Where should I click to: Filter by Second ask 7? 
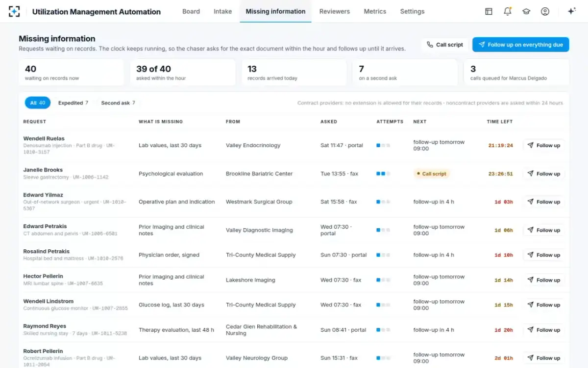pos(118,103)
